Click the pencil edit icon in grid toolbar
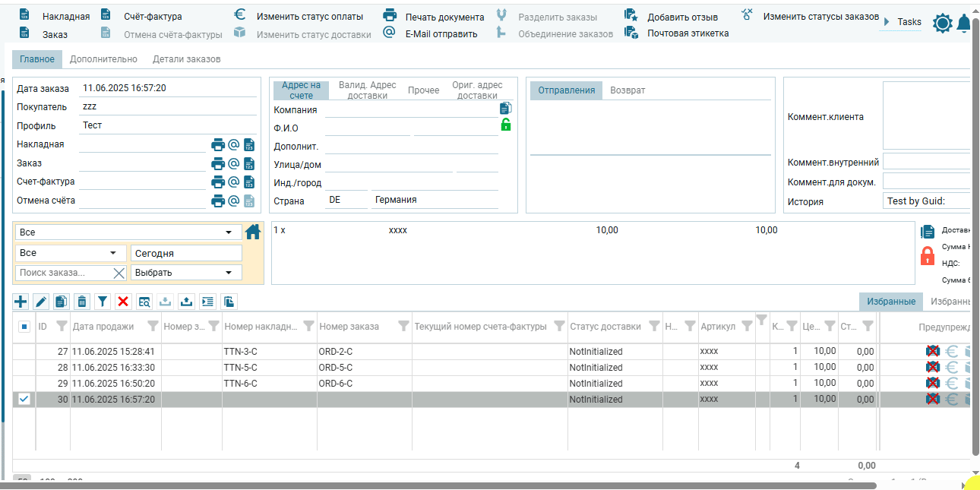The height and width of the screenshot is (490, 980). [41, 302]
